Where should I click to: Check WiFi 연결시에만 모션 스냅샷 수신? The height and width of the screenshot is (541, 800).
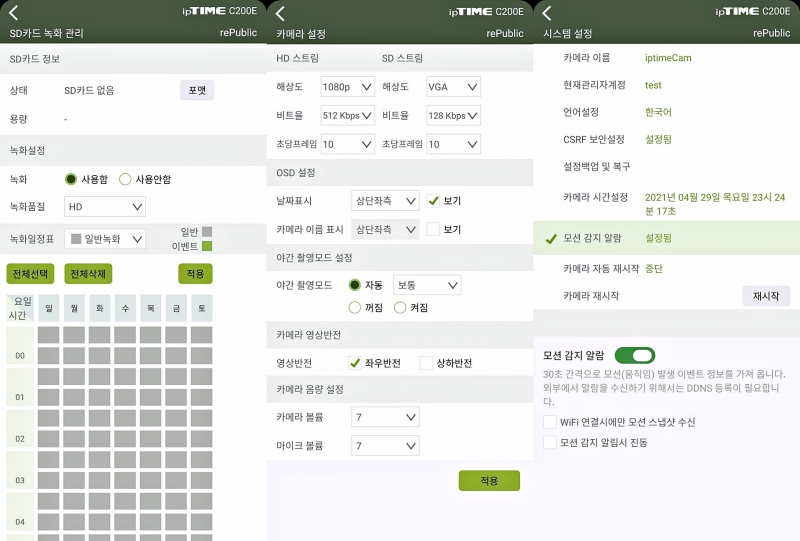click(549, 422)
